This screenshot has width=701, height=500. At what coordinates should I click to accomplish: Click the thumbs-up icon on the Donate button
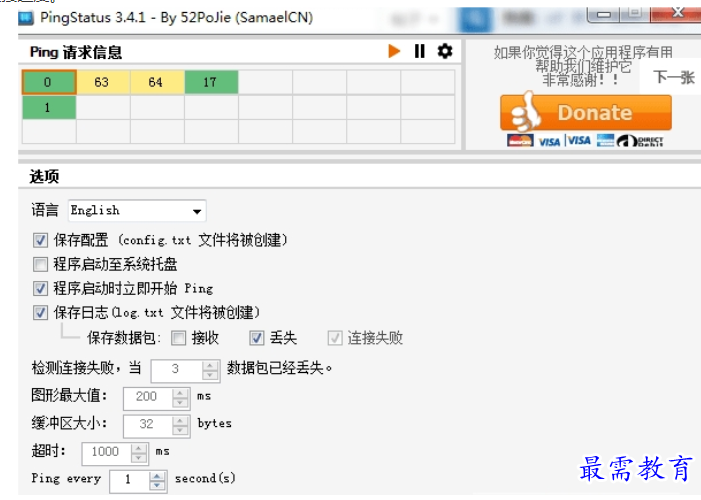coord(526,111)
